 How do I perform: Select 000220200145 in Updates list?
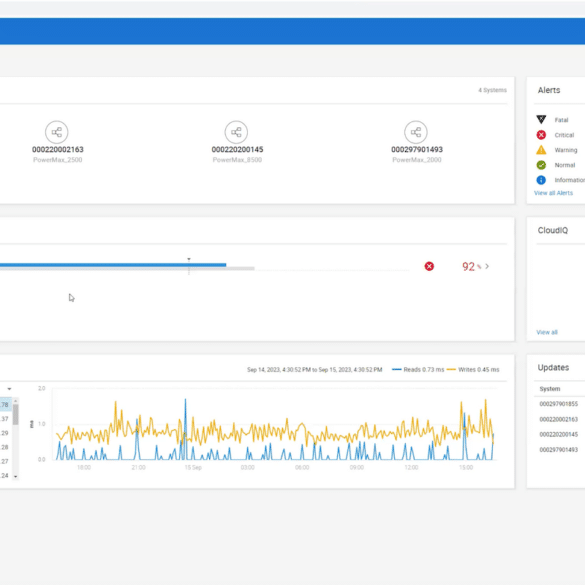point(559,434)
